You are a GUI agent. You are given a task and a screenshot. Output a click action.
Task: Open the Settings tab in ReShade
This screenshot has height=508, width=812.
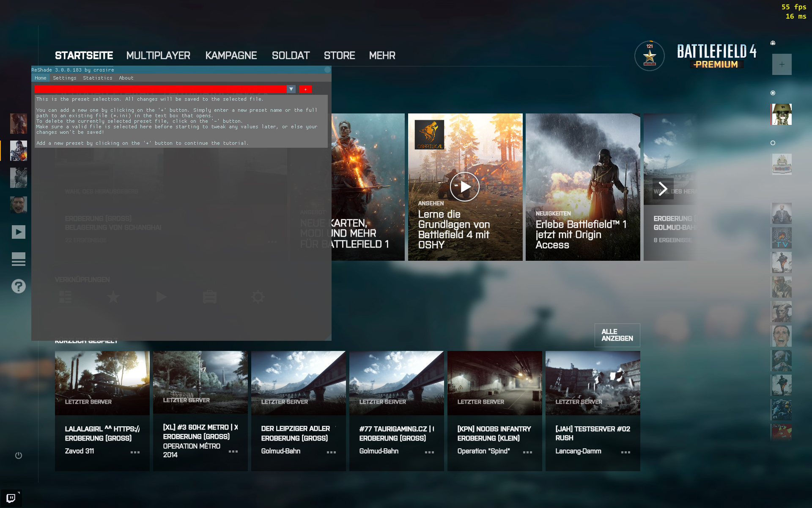pos(65,78)
